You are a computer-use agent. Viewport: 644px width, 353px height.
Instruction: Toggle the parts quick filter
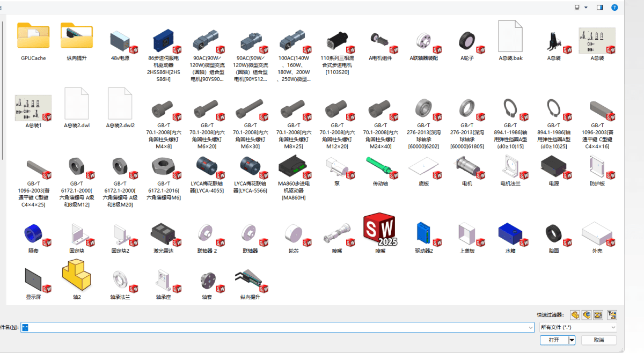pos(575,315)
